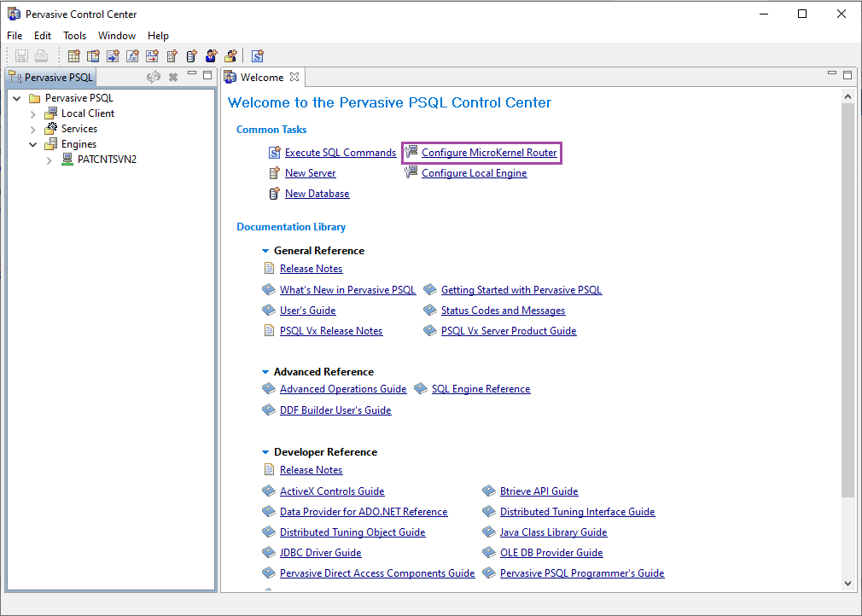Click the New Database cylinder toolbar icon
The width and height of the screenshot is (862, 616).
click(191, 56)
